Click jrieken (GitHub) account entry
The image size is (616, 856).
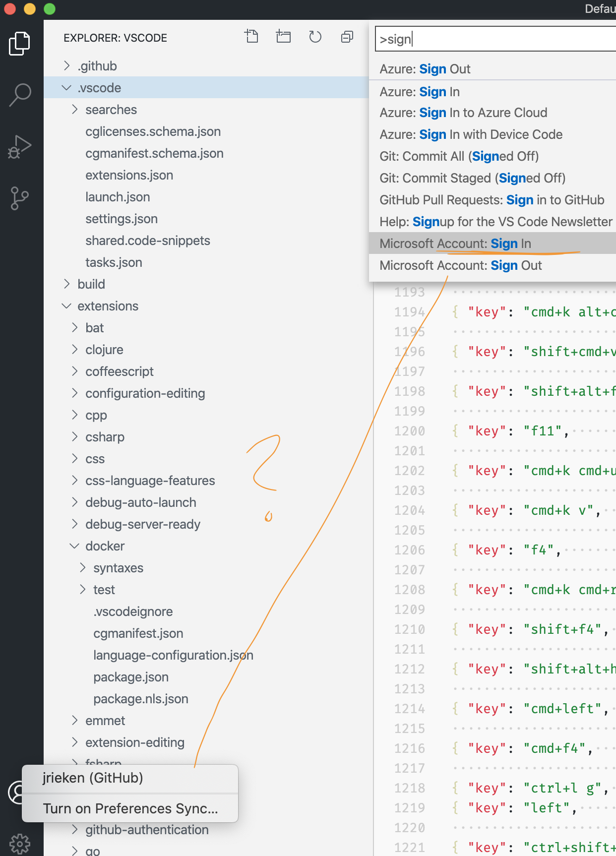(130, 778)
